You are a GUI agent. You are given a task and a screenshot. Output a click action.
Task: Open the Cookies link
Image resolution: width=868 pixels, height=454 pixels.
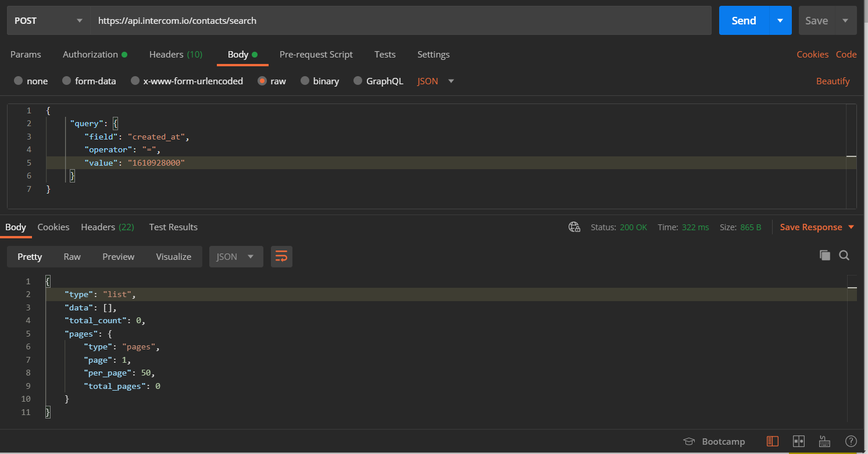[812, 55]
